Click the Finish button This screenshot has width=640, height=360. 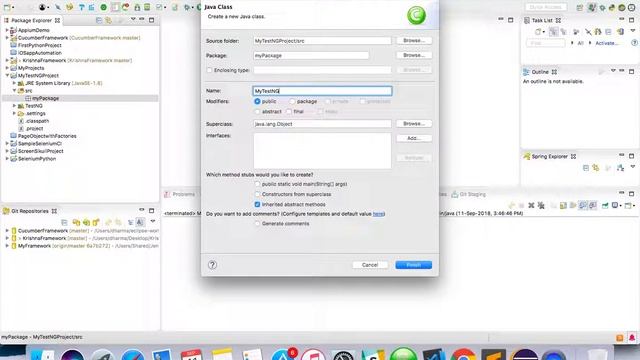click(413, 265)
